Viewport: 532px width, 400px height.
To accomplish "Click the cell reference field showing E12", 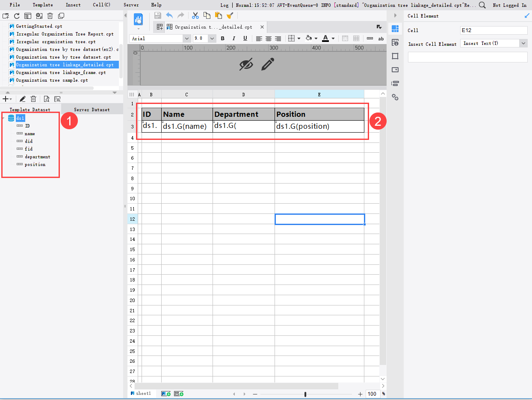I will pyautogui.click(x=494, y=30).
